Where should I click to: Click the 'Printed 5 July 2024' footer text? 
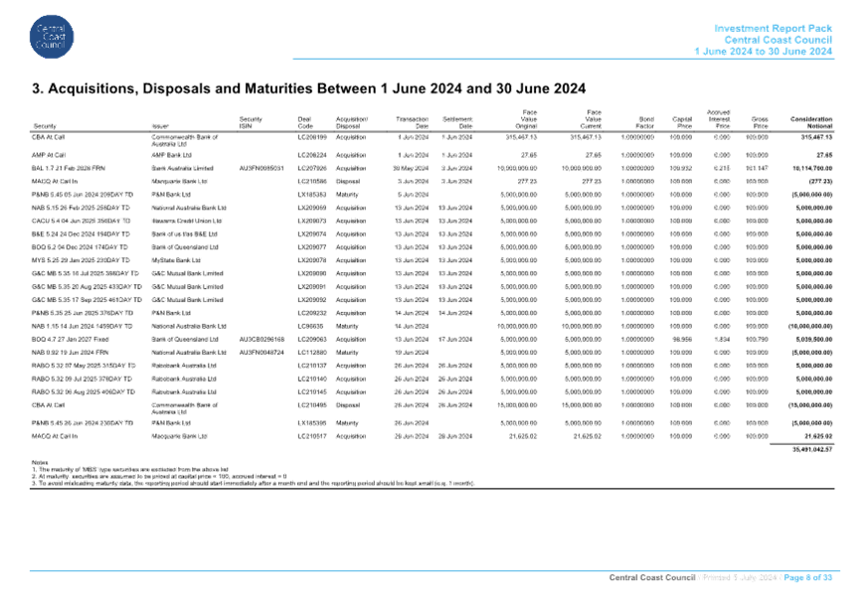(740, 577)
